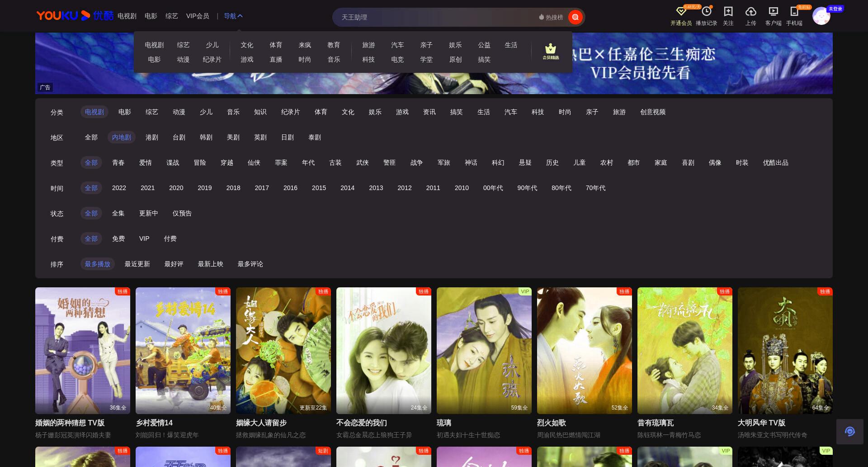Filter by year 2022
This screenshot has width=868, height=467.
pos(119,188)
